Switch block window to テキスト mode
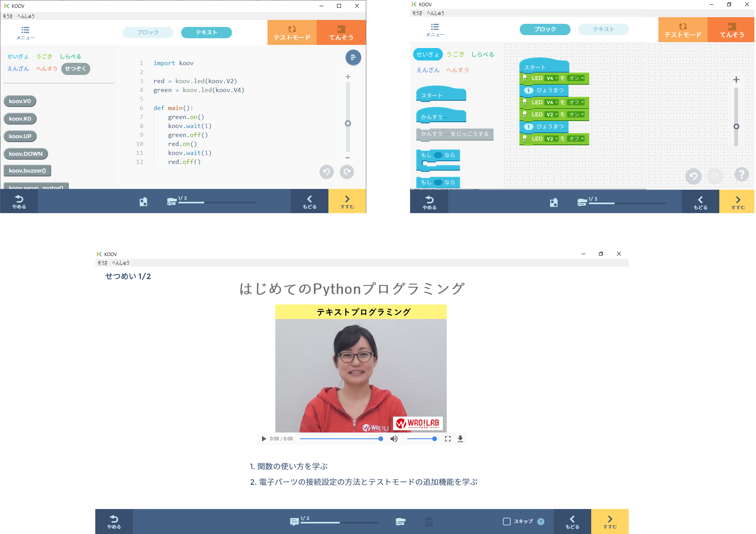756x534 pixels. pos(603,29)
